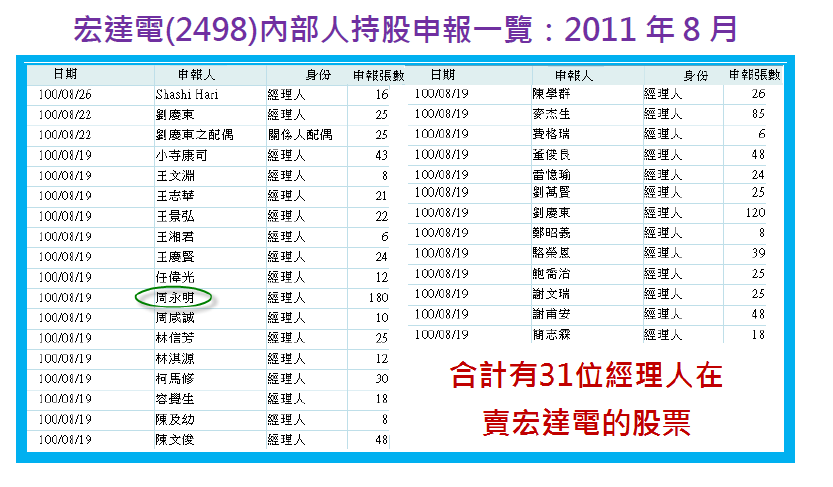The height and width of the screenshot is (487, 833).
Task: Select 經理人 cell in 簡志霖 row
Action: tap(663, 335)
